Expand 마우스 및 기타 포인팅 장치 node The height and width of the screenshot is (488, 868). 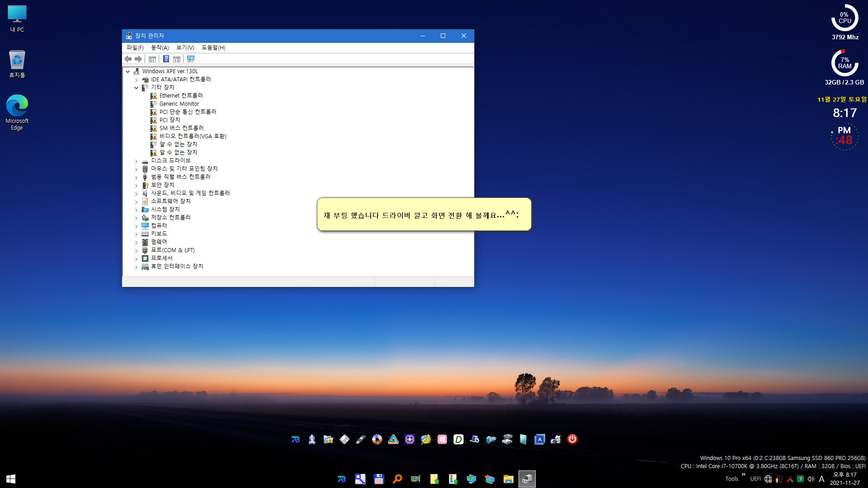coord(137,169)
